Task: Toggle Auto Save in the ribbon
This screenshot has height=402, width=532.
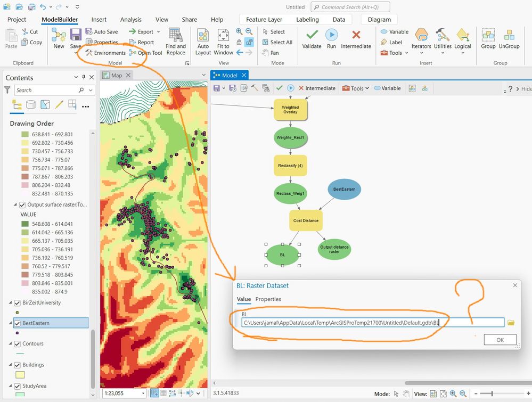Action: pyautogui.click(x=102, y=31)
